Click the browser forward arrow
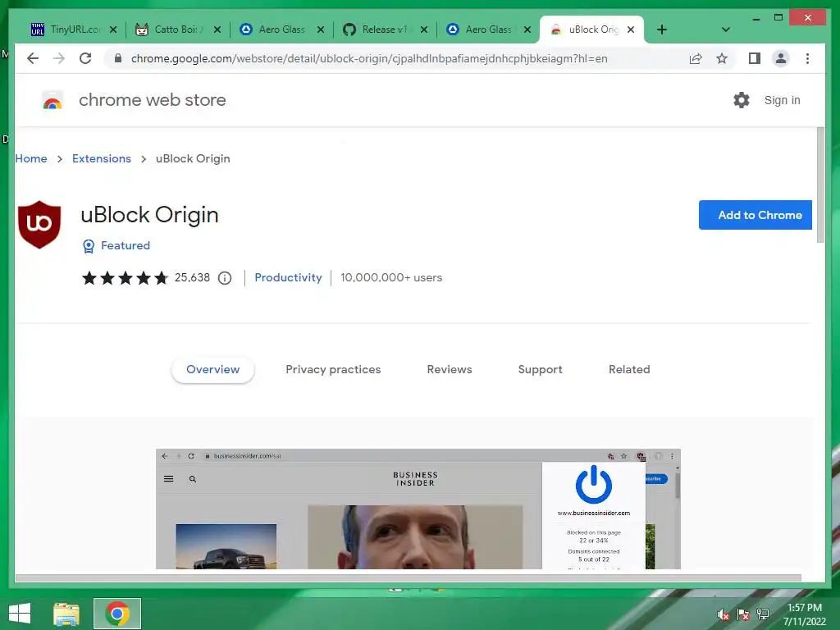 click(59, 58)
